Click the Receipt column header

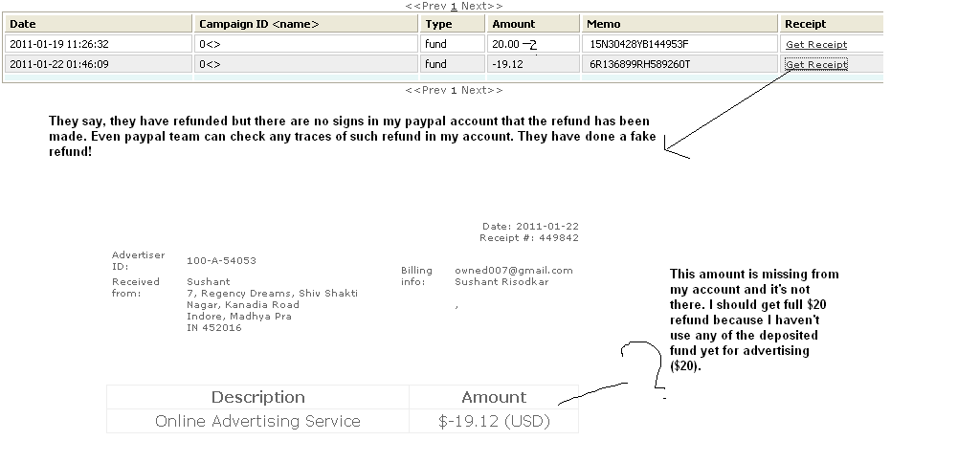coord(805,24)
